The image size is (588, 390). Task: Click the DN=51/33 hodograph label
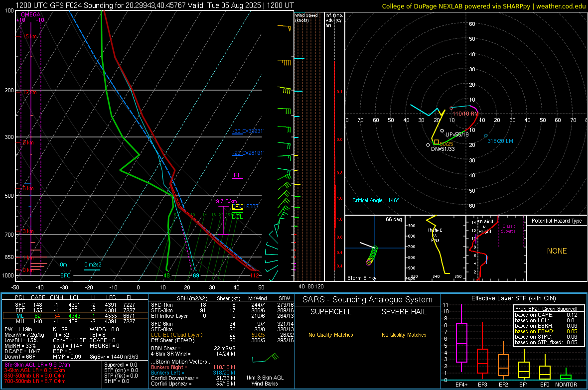pos(443,149)
